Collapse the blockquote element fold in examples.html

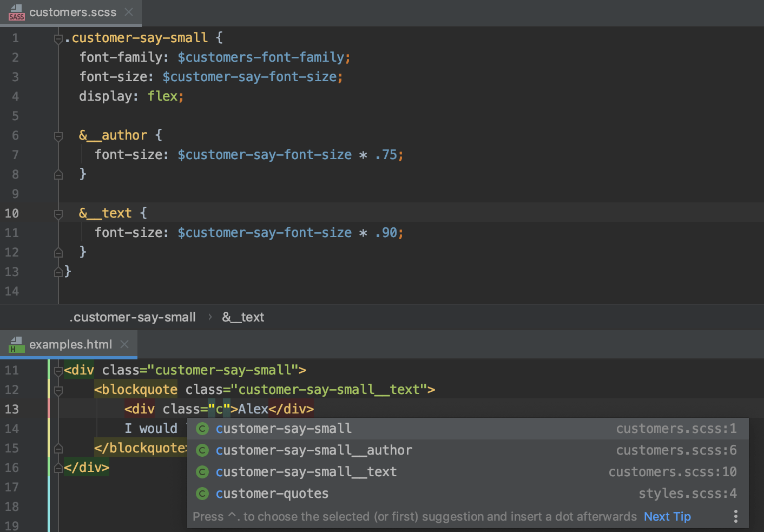pyautogui.click(x=58, y=390)
